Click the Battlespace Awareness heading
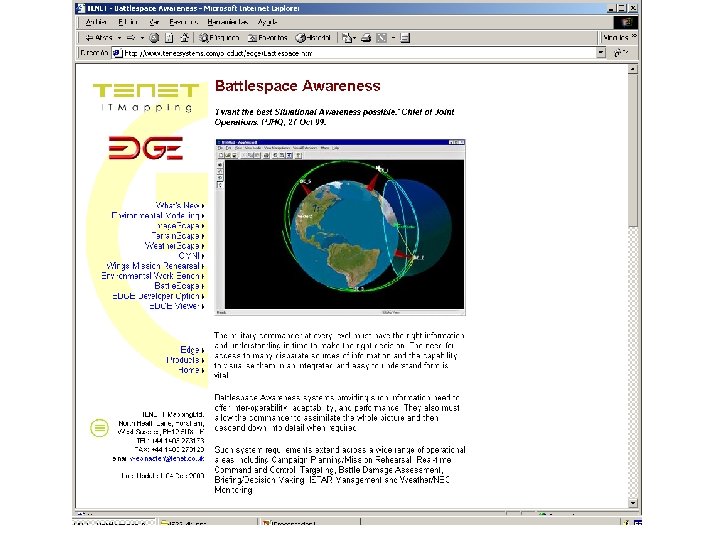Screen dimensions: 720x540 [x=298, y=86]
